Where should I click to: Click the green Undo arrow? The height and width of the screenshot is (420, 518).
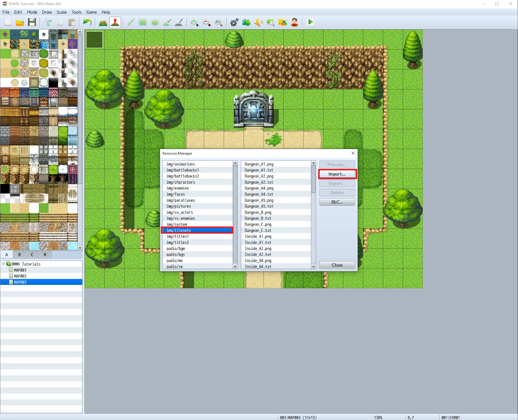click(x=87, y=22)
